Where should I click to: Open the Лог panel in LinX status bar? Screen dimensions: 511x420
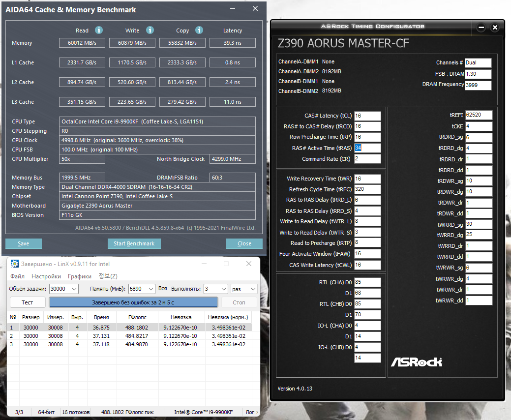pos(252,412)
